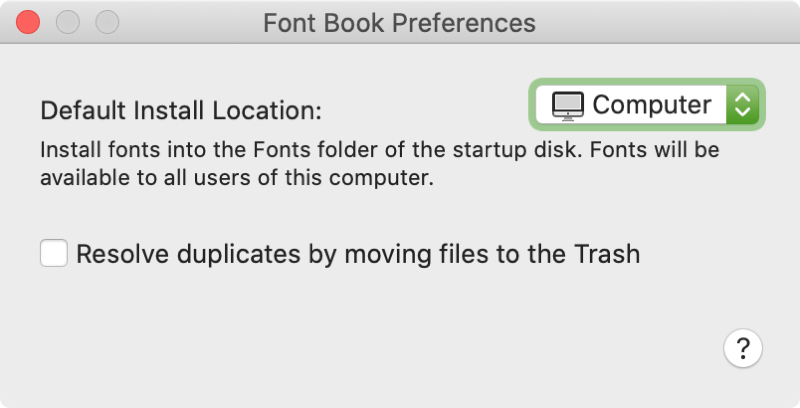
Task: Open the Default Install Location popup menu
Action: [647, 105]
